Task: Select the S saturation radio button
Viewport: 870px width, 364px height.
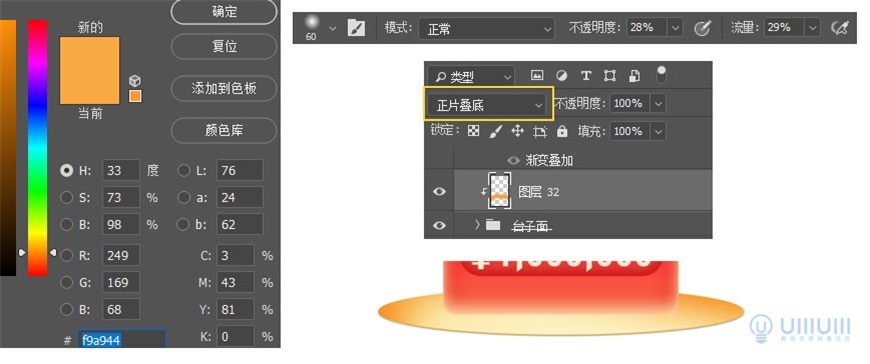Action: [67, 198]
